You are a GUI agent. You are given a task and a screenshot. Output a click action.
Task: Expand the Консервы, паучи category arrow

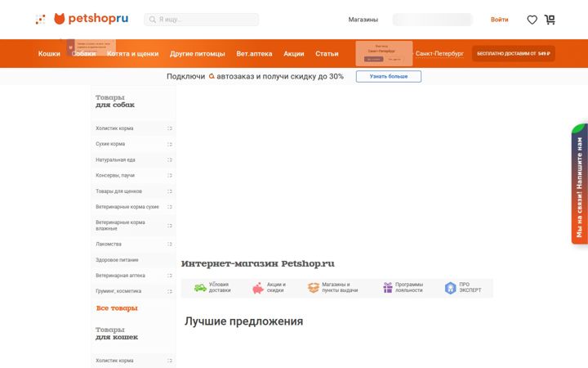click(170, 175)
